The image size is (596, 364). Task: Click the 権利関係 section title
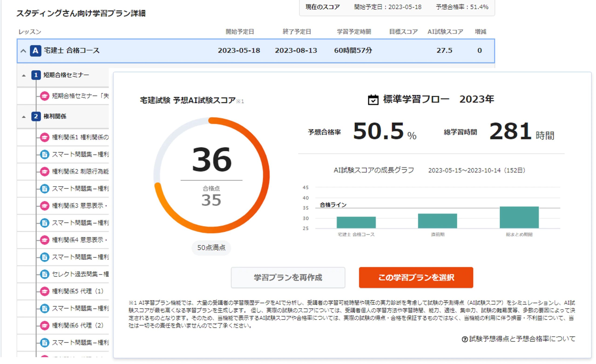[x=55, y=117]
